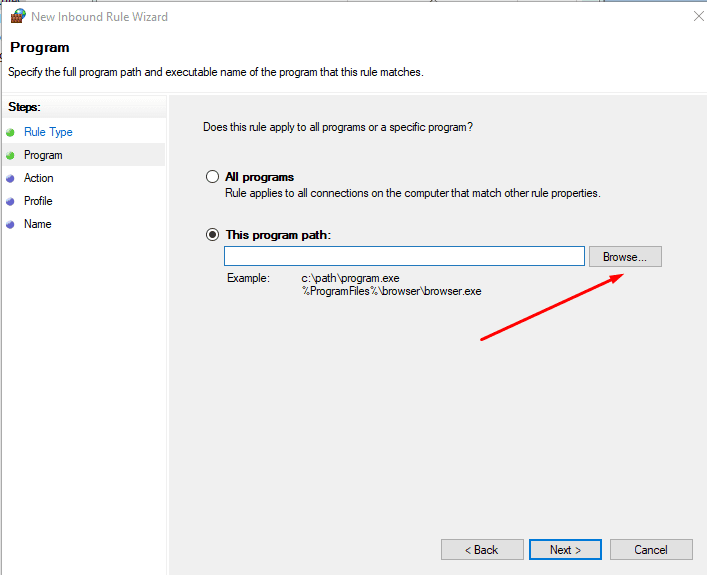Click the blue bullet beside Name step
The image size is (707, 575).
click(10, 224)
